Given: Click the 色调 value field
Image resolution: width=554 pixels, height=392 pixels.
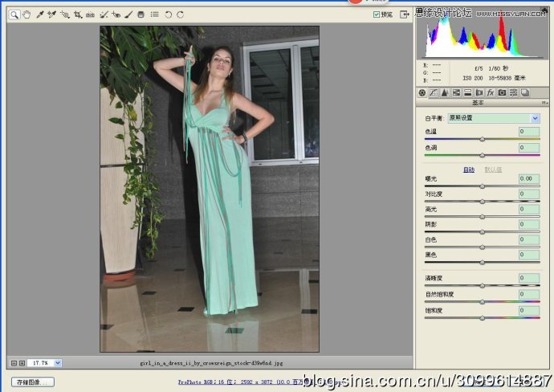Looking at the screenshot, I should 529,148.
